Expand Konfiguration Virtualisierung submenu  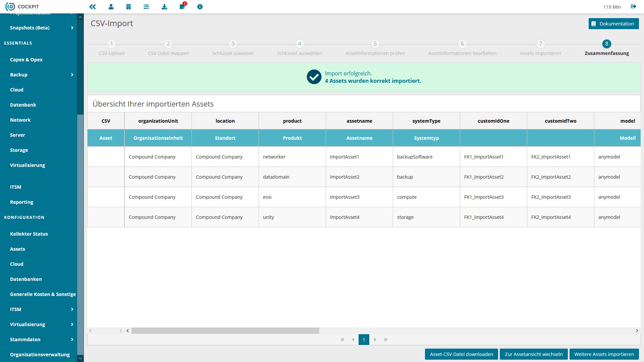(72, 324)
